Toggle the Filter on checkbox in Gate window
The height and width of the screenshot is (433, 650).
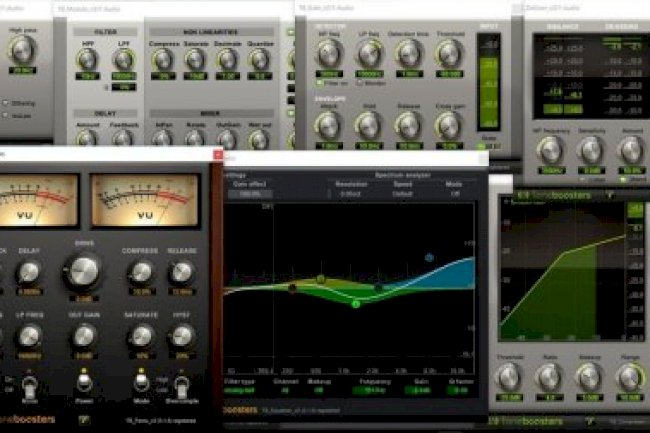(319, 83)
